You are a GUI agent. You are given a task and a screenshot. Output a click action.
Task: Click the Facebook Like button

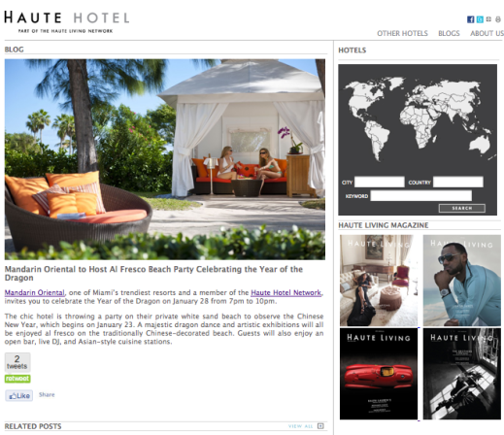18,395
